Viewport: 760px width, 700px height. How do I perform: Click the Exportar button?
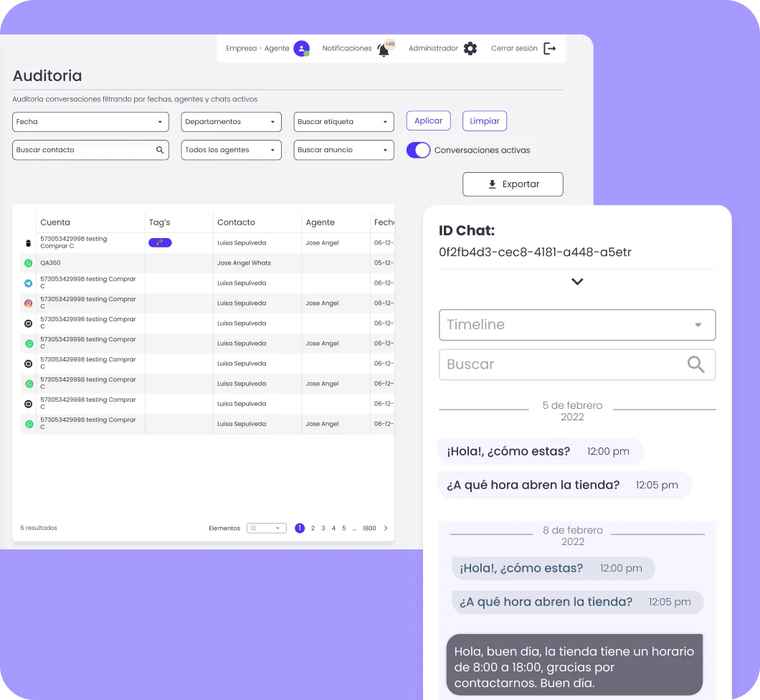[x=513, y=184]
